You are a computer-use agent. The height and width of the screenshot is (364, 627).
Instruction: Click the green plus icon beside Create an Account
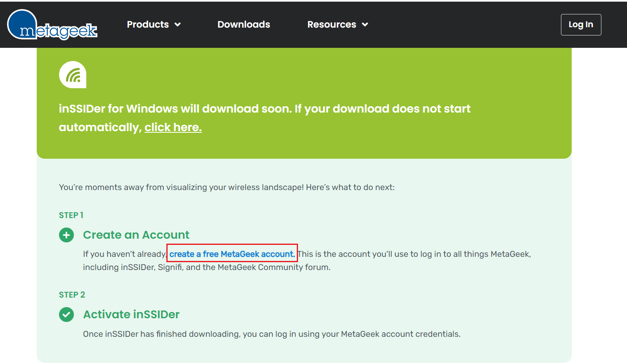coord(66,235)
